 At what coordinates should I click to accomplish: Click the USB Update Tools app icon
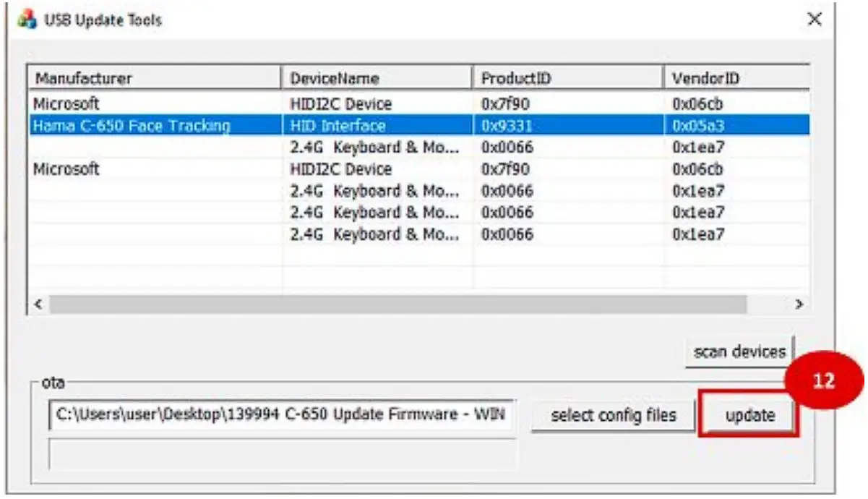(27, 19)
